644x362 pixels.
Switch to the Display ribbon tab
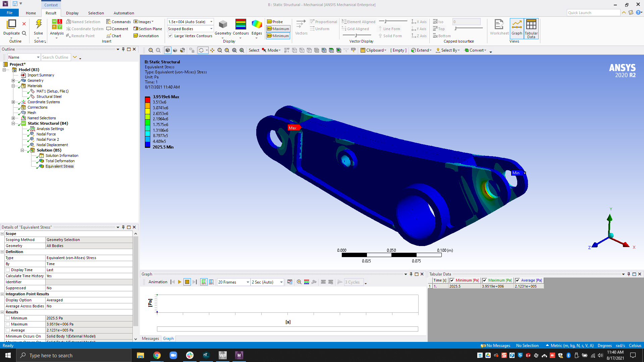(x=72, y=13)
